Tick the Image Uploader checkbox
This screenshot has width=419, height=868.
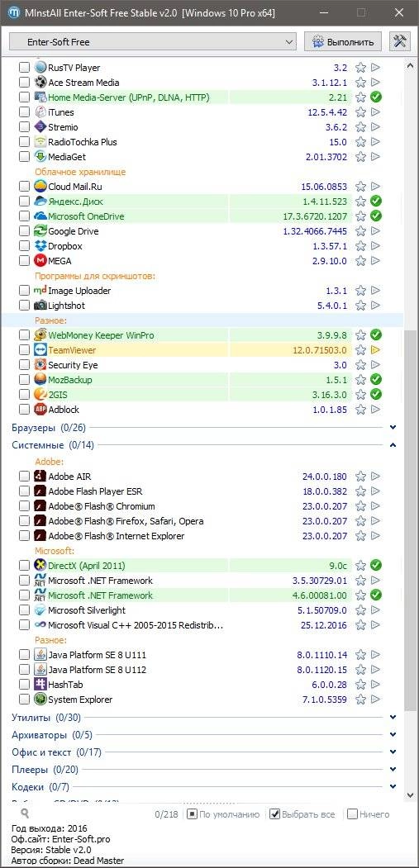tap(25, 291)
